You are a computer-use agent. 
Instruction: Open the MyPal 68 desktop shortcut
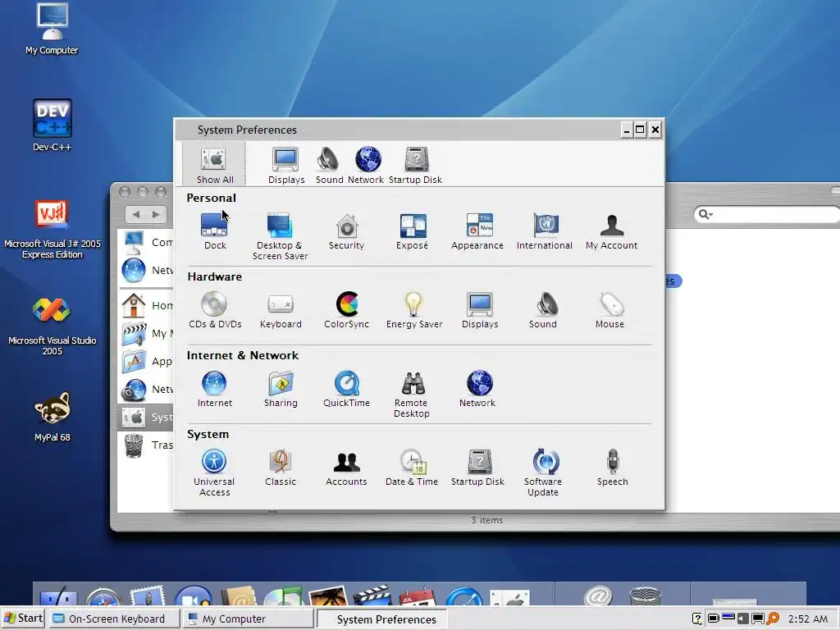pos(52,417)
